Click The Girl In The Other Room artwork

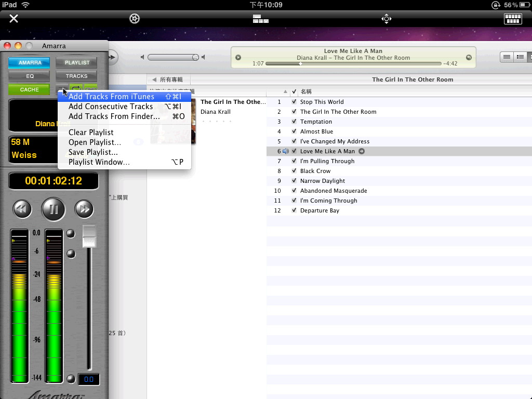(173, 121)
